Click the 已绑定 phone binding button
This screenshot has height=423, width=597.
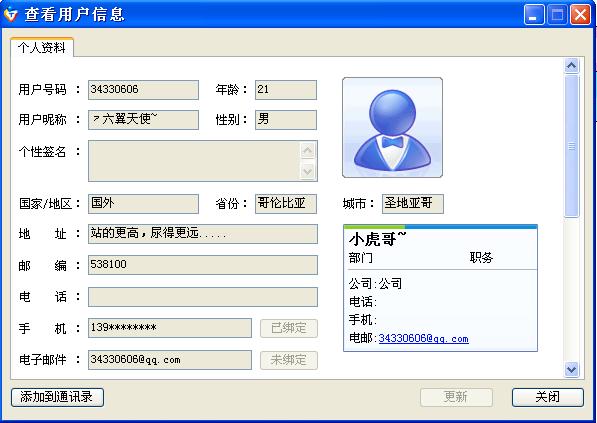289,328
